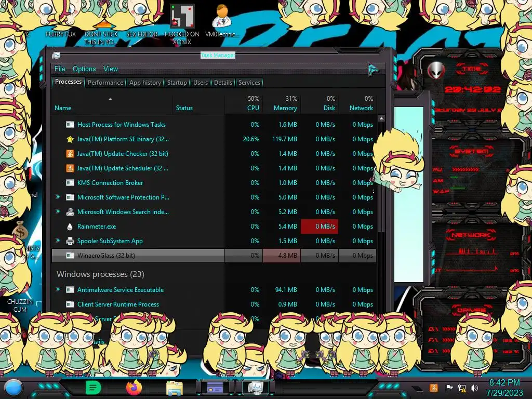532x399 pixels.
Task: Open Firefox from the taskbar
Action: point(134,388)
